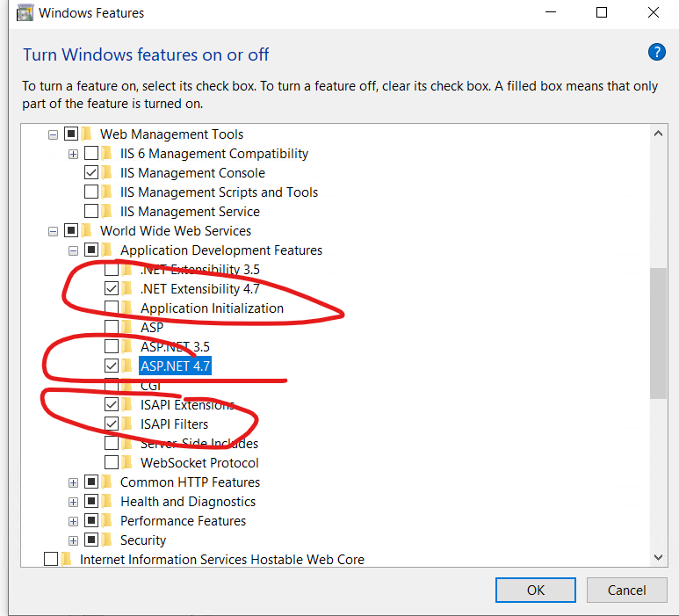Toggle the Health and Diagnostics checkbox
The image size is (679, 616).
coord(91,501)
